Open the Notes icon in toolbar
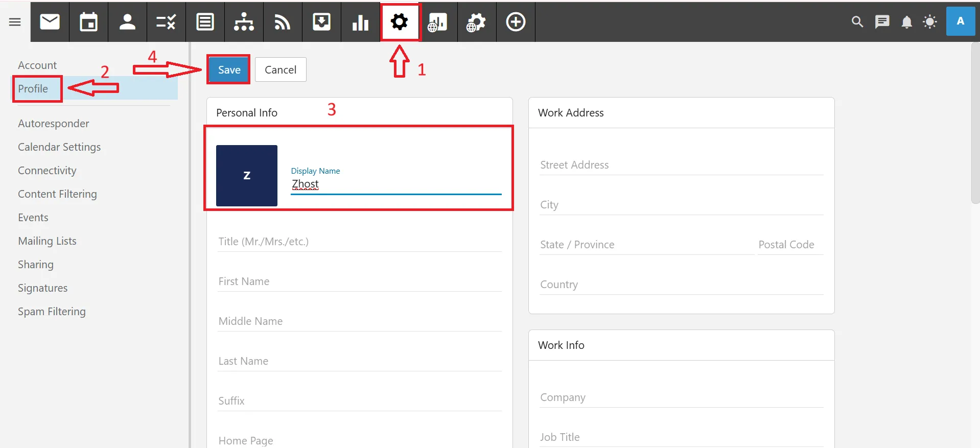 click(x=205, y=22)
